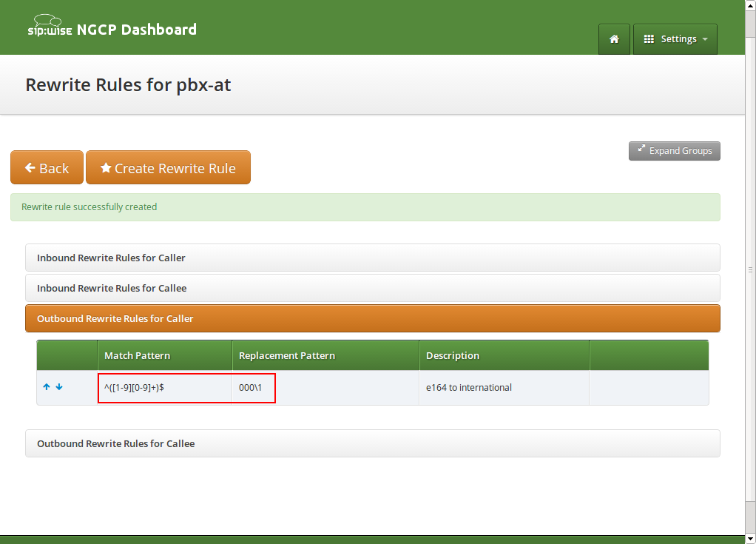Select the description 'e164 to international'
This screenshot has width=756, height=544.
(469, 387)
